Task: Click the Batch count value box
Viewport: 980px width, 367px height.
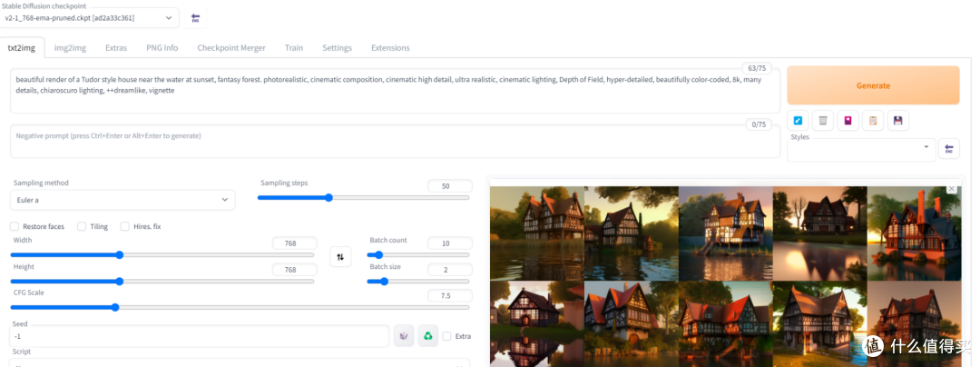Action: (449, 243)
